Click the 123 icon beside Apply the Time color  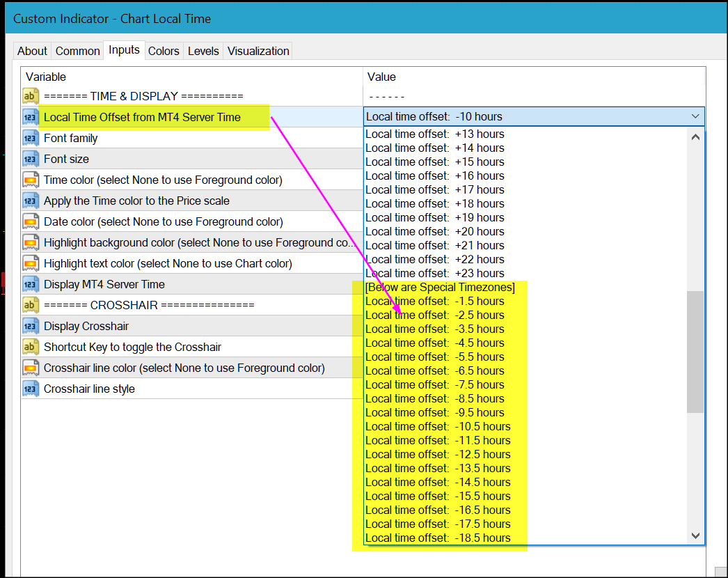[30, 201]
